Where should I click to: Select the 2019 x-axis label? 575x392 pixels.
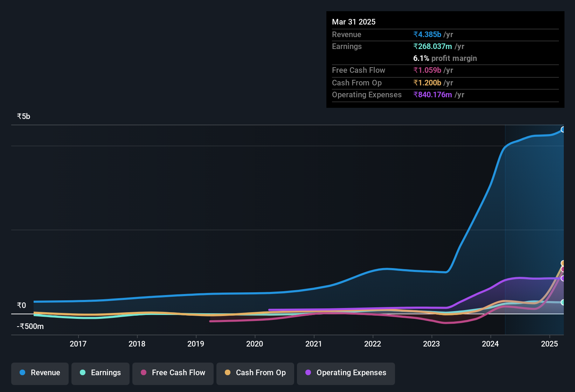[196, 344]
